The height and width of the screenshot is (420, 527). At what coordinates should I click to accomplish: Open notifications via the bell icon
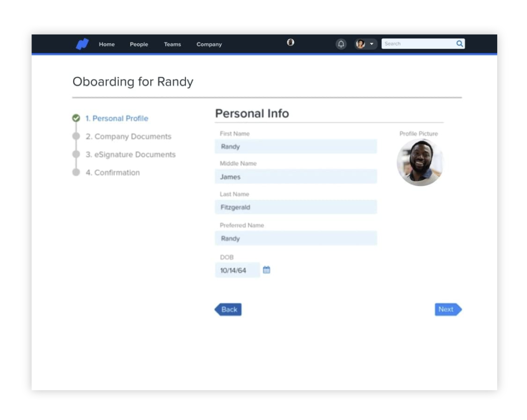tap(341, 44)
